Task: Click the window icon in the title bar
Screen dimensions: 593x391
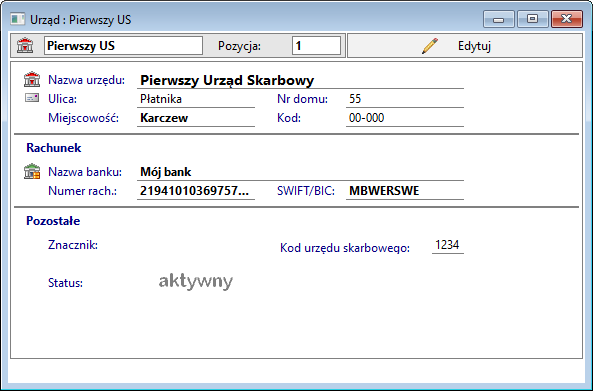Action: [x=18, y=19]
